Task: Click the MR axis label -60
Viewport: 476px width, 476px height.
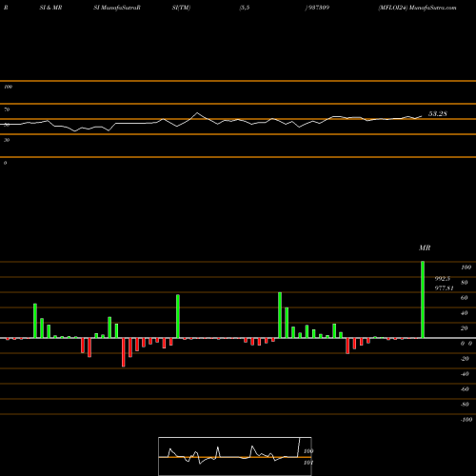Action: [x=465, y=389]
